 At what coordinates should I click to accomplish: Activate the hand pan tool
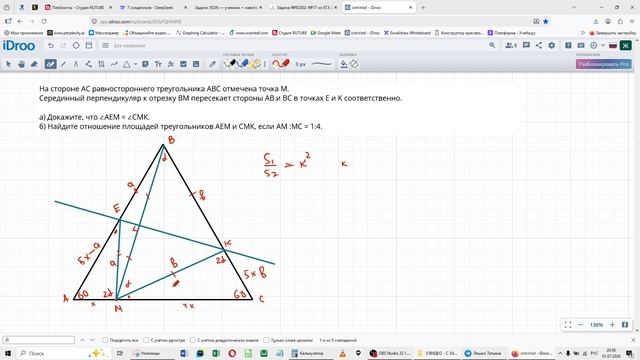point(21,64)
